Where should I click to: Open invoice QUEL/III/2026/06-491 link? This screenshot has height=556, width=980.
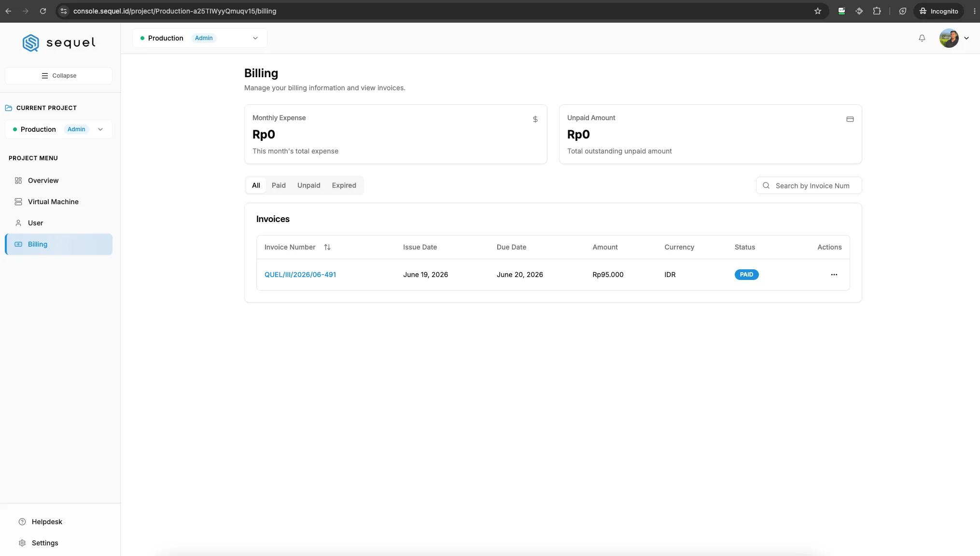coord(300,275)
